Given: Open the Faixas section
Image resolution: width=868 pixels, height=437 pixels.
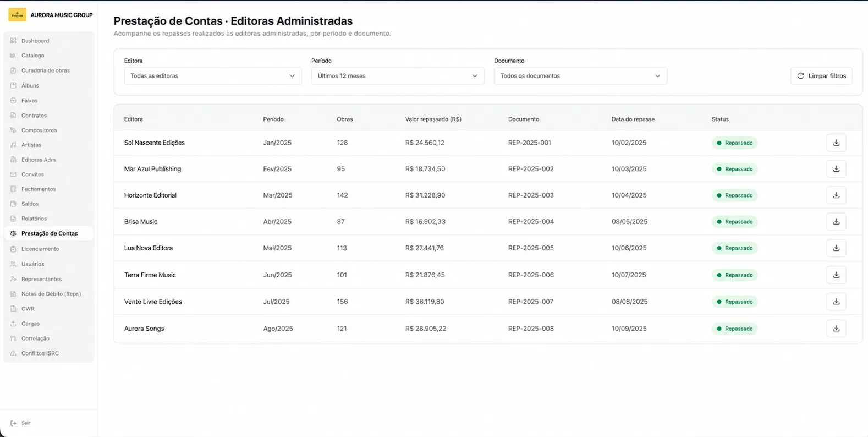Looking at the screenshot, I should click(x=48, y=101).
